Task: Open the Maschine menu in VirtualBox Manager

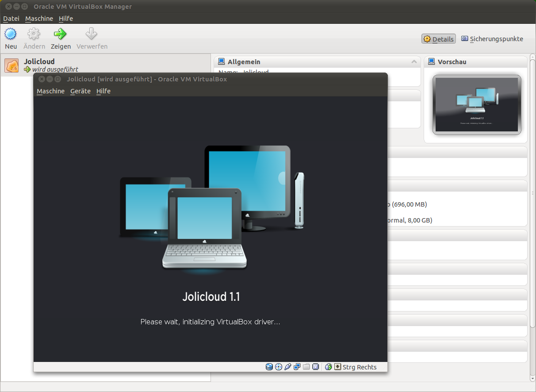Action: click(39, 19)
